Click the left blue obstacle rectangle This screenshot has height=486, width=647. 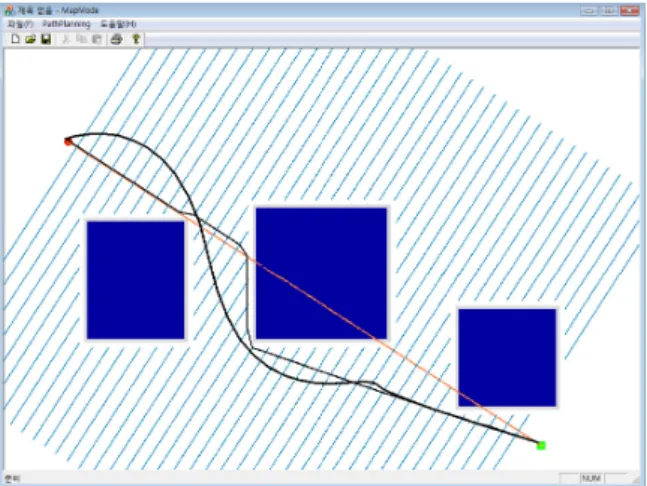point(136,280)
